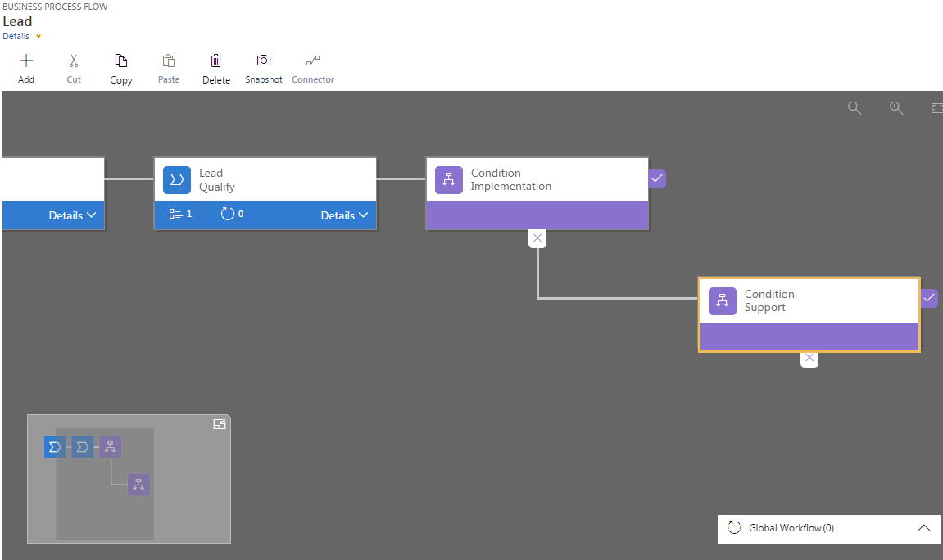Click X branch below Condition Implementation
This screenshot has width=943, height=560.
tap(537, 238)
